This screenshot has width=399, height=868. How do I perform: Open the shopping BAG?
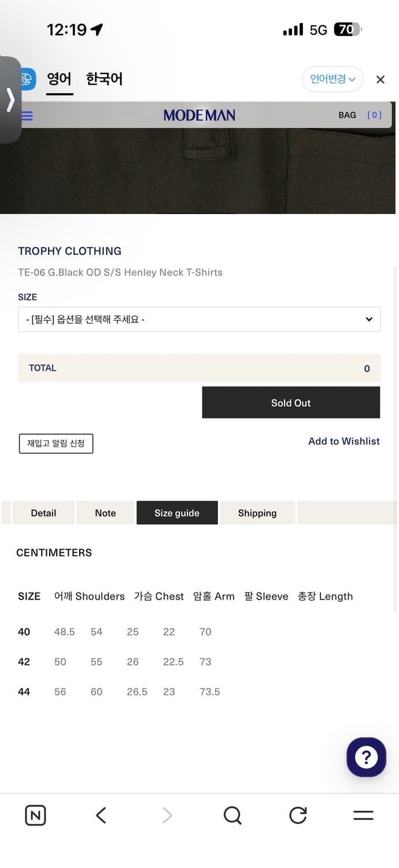[347, 115]
